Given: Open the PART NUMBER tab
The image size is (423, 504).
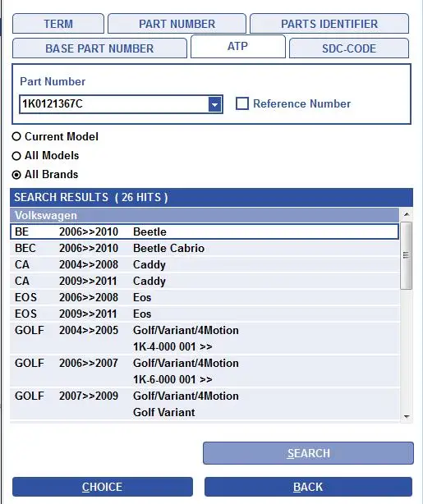Looking at the screenshot, I should pyautogui.click(x=177, y=24).
